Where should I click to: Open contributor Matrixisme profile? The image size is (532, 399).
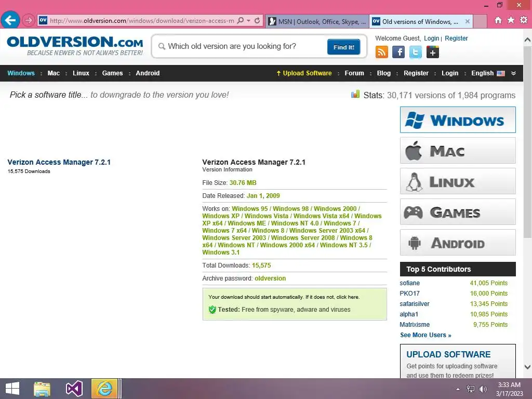point(415,325)
